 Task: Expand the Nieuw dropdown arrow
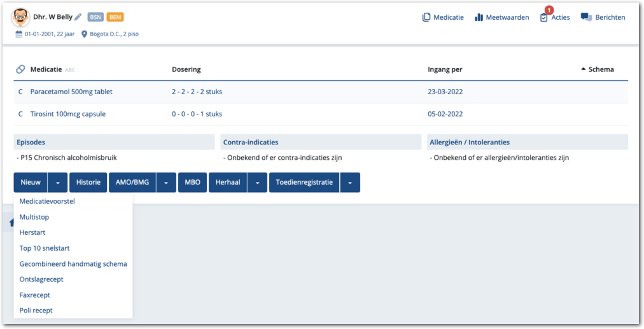[x=57, y=183]
